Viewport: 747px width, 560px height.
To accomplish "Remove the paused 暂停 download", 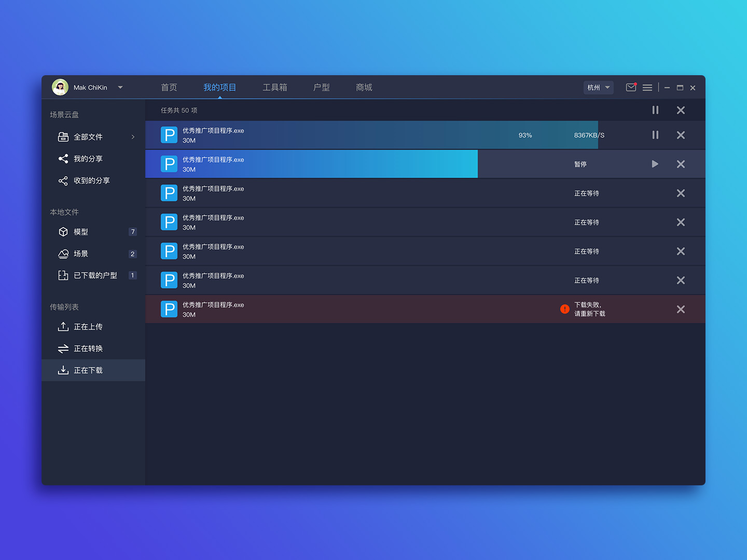I will (x=681, y=164).
